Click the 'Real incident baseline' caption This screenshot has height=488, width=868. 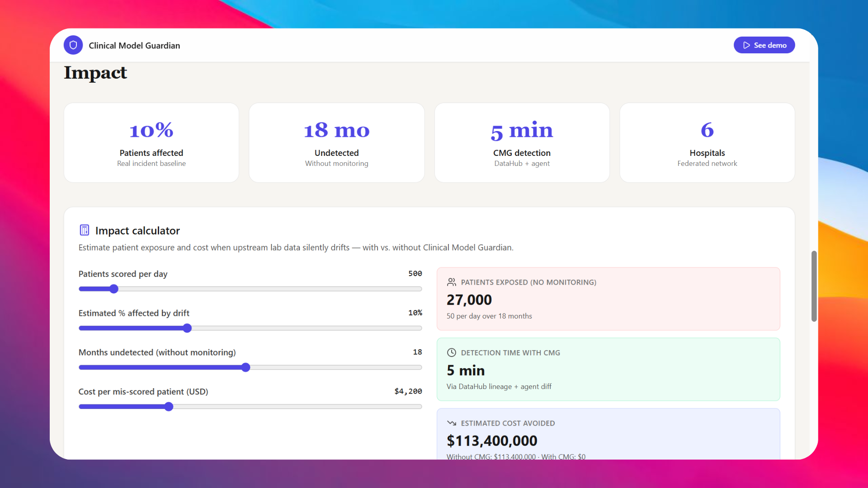click(151, 164)
